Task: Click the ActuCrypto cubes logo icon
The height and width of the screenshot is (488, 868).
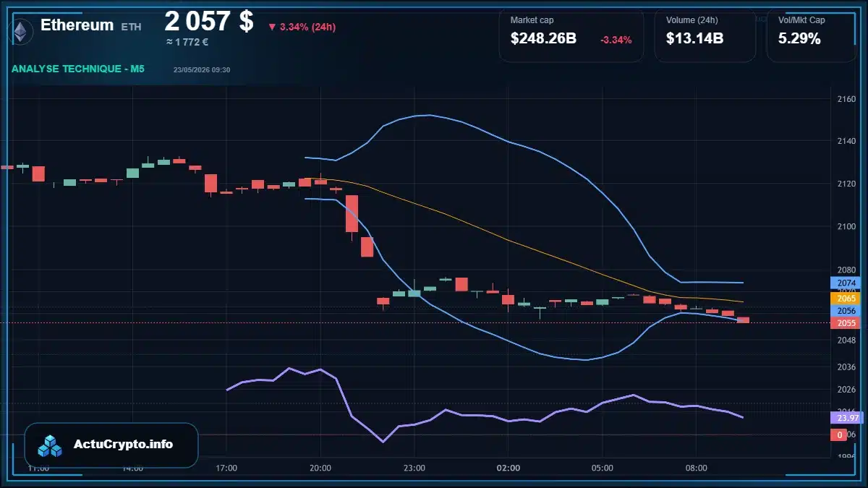Action: 51,445
